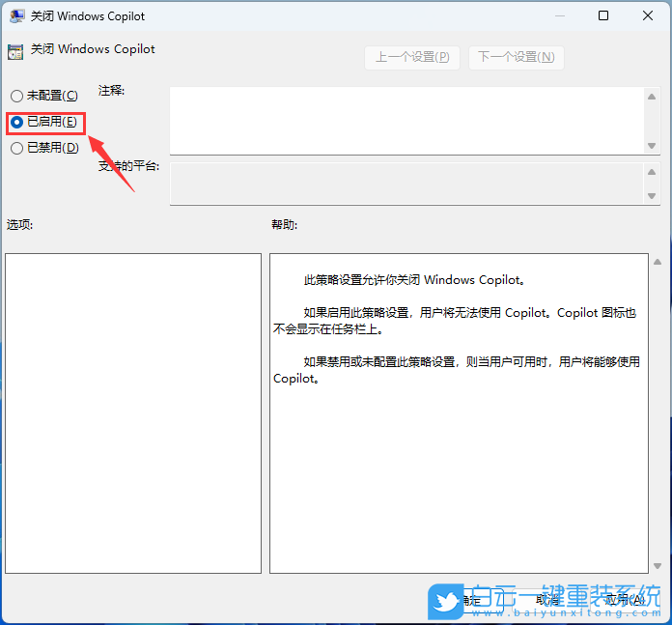Screen dimensions: 672x625
Task: Click the 支持的平台 read-only box
Action: (407, 184)
